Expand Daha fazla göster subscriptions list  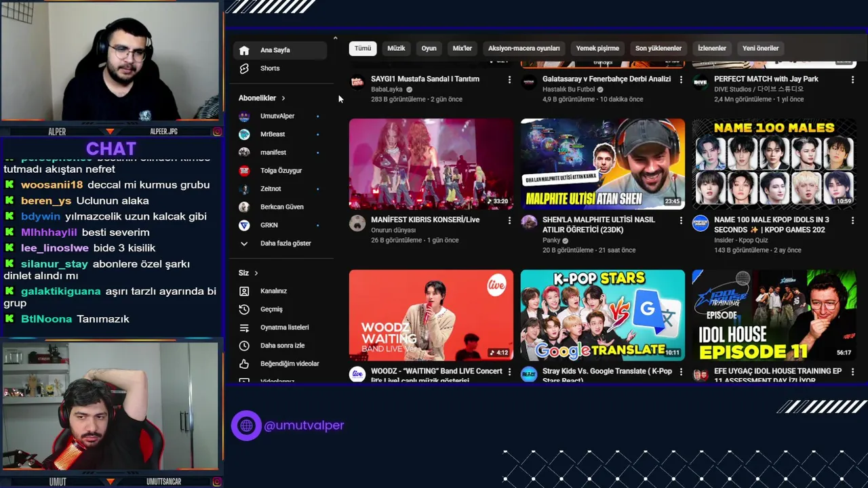[x=285, y=243]
